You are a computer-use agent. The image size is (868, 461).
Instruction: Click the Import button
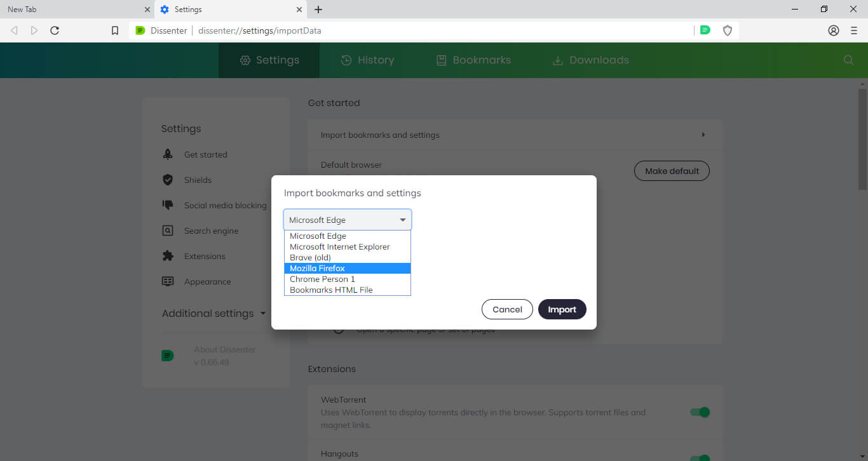coord(562,309)
